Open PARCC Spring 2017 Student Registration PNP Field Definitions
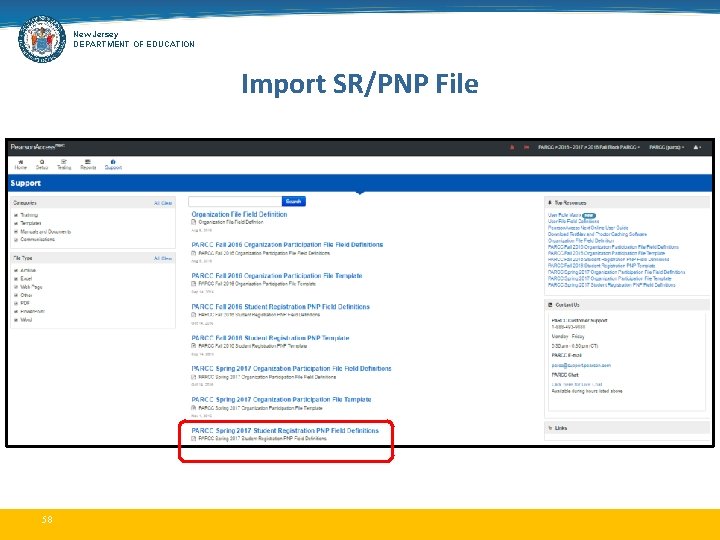 coord(285,431)
